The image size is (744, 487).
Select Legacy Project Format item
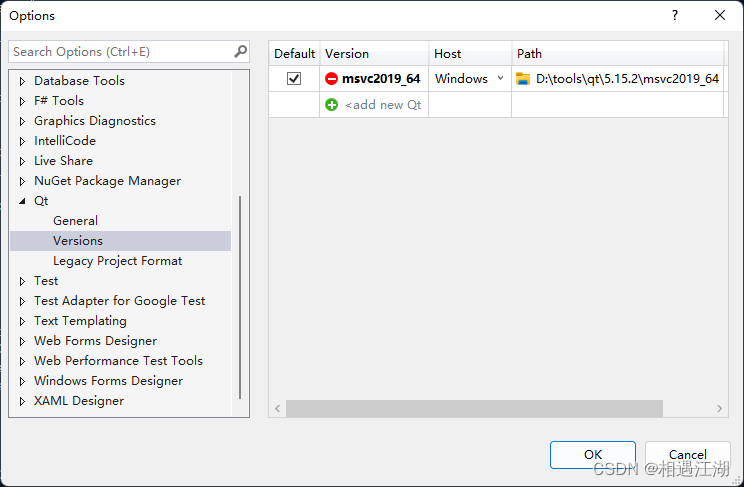118,261
